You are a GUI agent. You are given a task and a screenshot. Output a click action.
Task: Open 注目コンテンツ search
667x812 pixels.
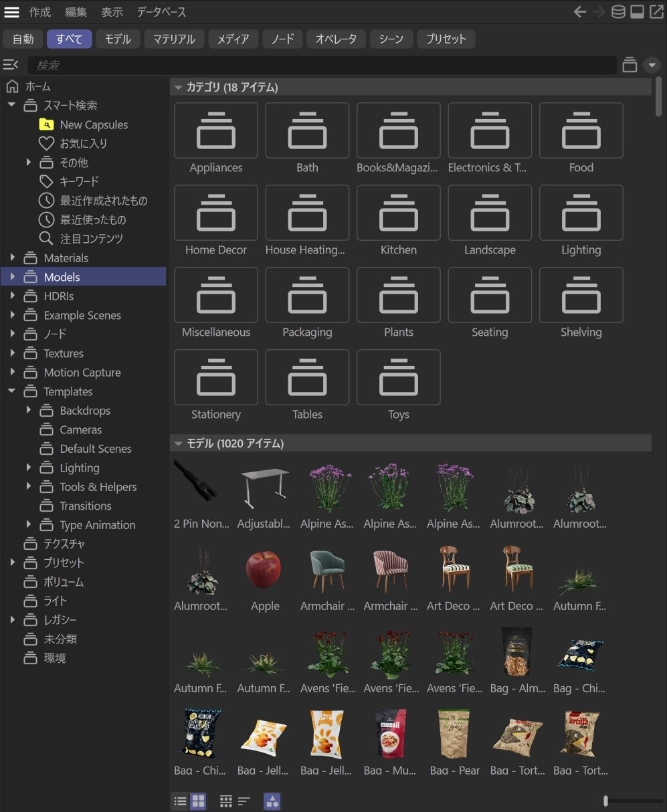(92, 238)
